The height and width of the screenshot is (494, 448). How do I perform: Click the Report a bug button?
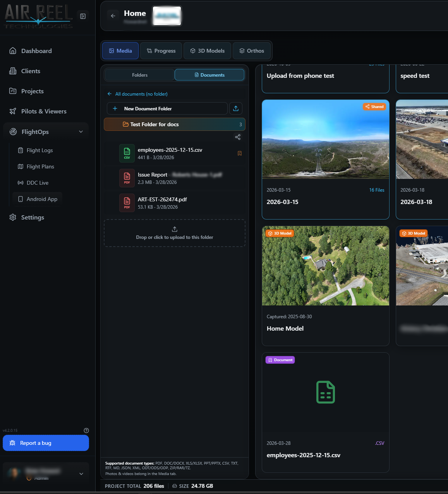[x=46, y=443]
